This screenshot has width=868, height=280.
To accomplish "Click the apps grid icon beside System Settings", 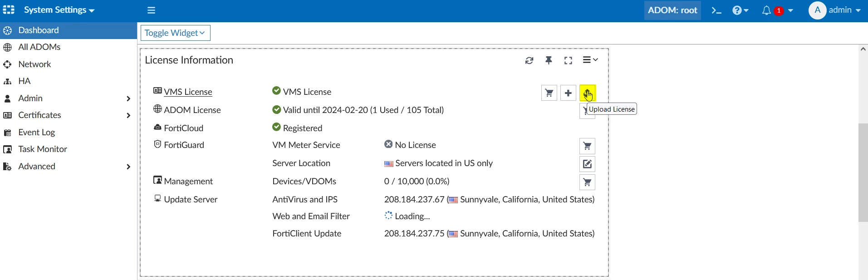I will [9, 10].
